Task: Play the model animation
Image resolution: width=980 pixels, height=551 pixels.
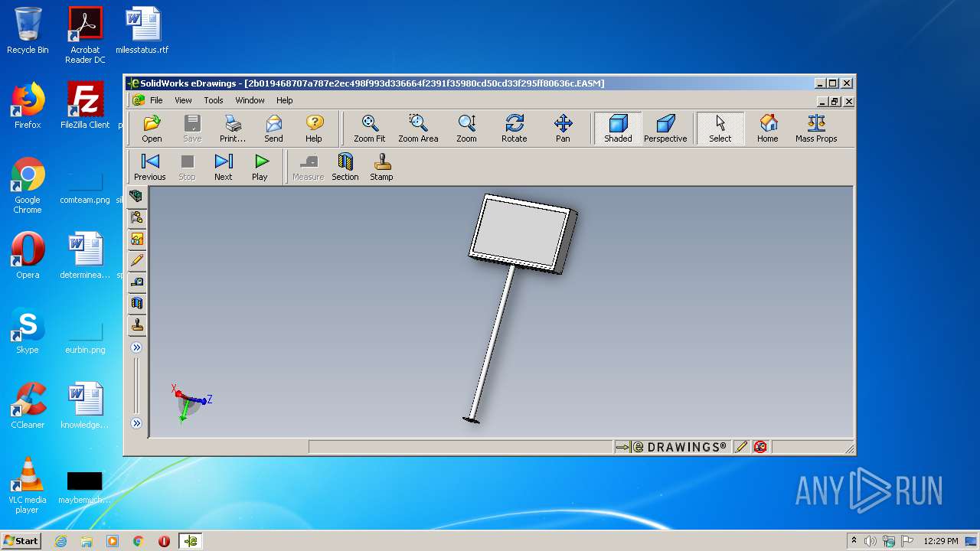Action: [260, 166]
